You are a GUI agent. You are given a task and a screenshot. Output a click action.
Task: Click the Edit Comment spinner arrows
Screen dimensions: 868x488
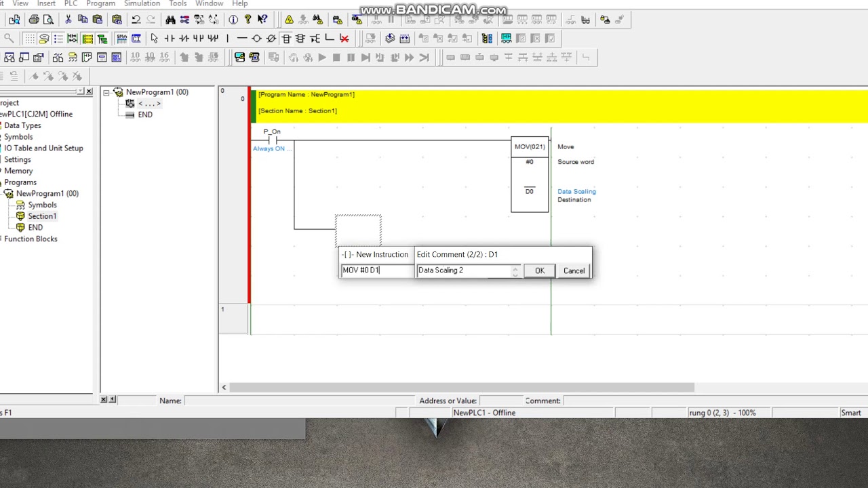point(515,270)
